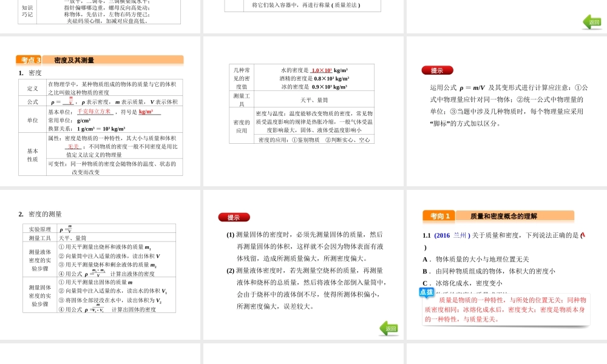This screenshot has height=364, width=607.
Task: Select the slide with measurement tips (1) and (2)
Action: point(303,265)
